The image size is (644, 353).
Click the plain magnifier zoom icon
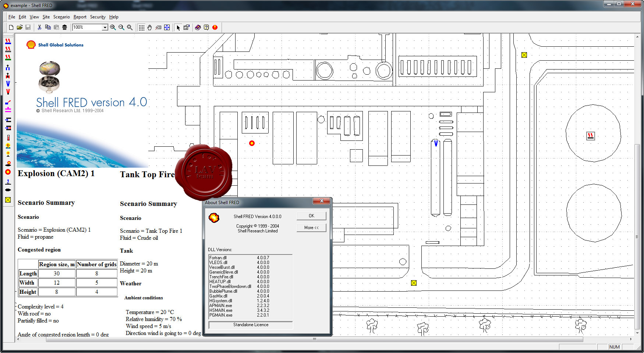click(x=130, y=27)
